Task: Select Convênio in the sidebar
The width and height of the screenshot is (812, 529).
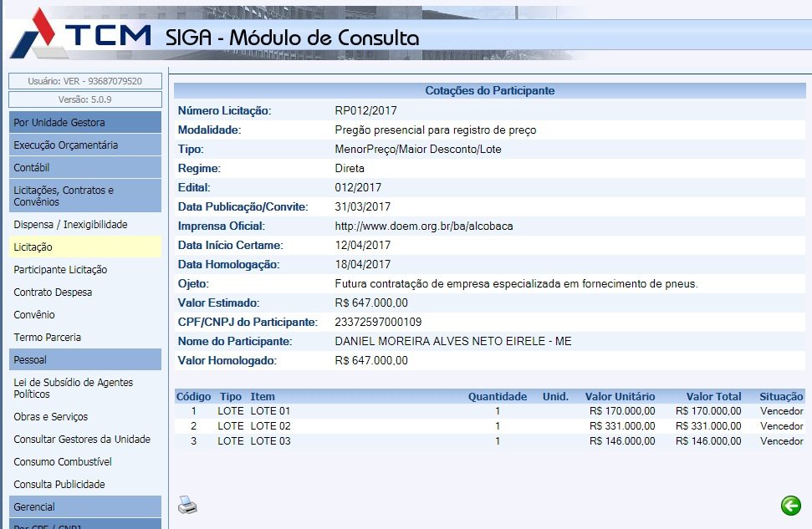Action: 34,315
